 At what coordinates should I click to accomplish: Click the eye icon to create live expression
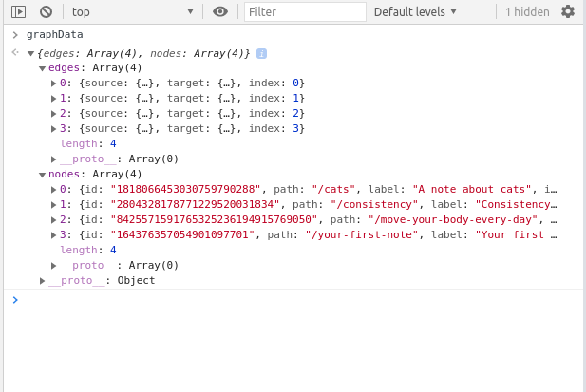click(x=220, y=11)
